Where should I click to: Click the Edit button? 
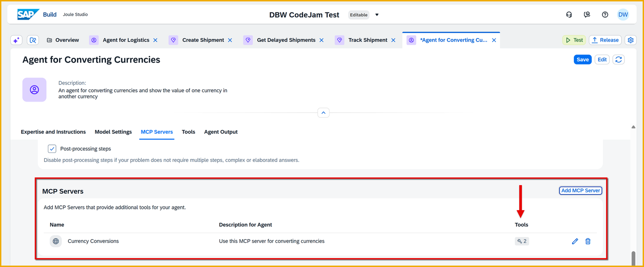602,59
